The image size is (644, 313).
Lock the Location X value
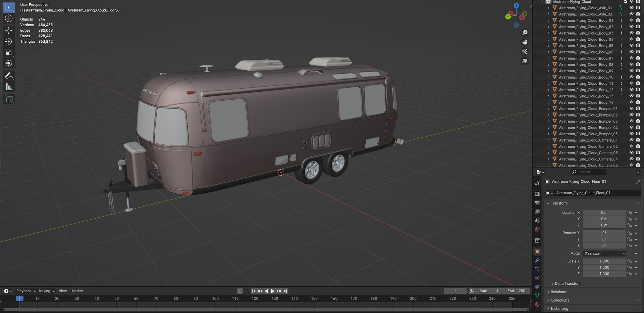tap(630, 213)
